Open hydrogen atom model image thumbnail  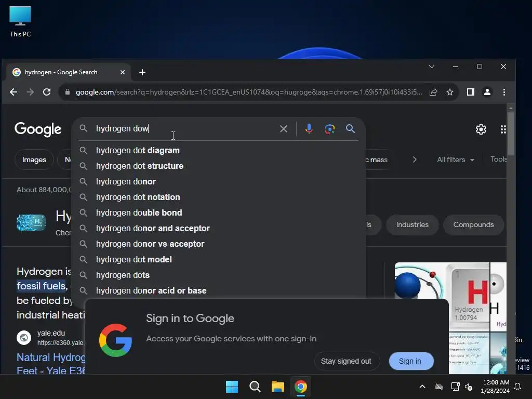click(x=421, y=281)
